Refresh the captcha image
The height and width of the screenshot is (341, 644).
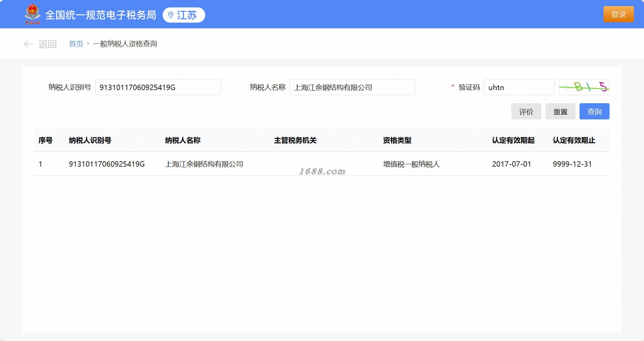point(584,87)
